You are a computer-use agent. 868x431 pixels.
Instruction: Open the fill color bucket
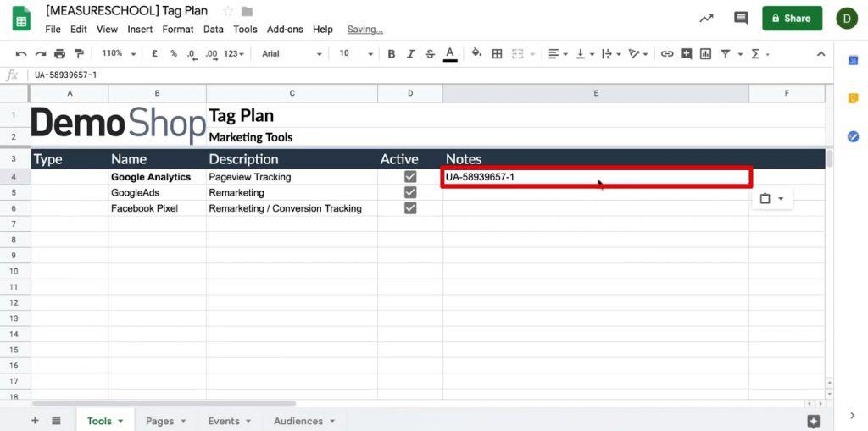click(x=476, y=53)
